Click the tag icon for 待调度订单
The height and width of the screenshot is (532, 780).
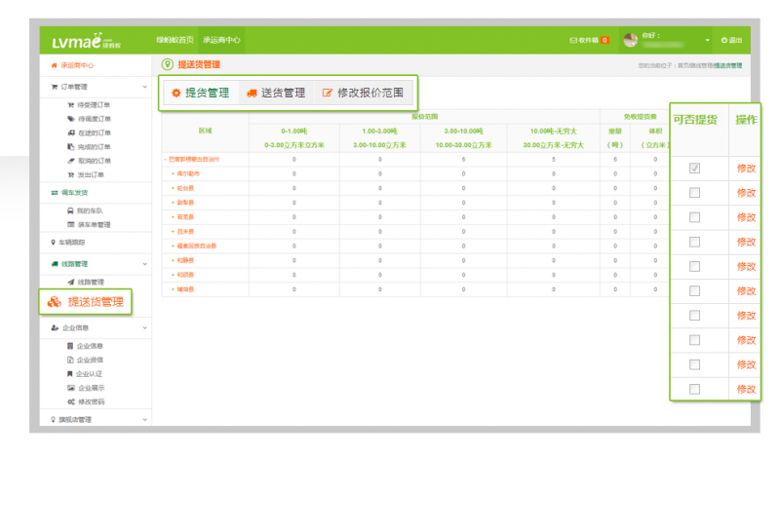70,119
